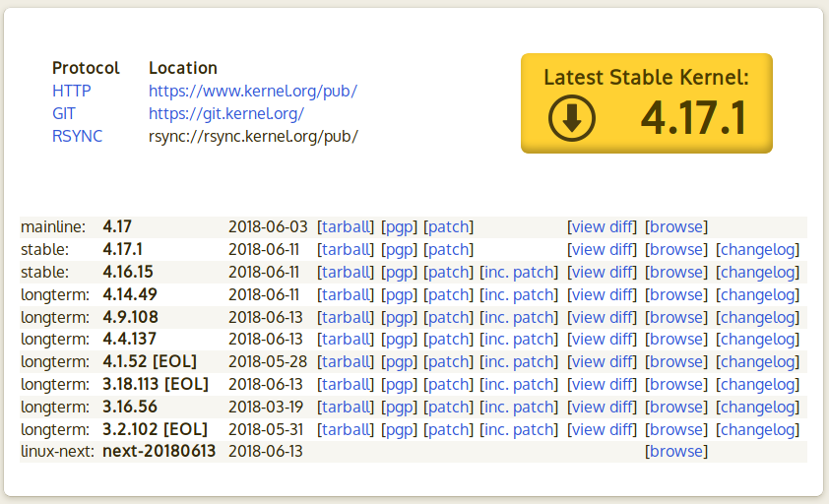Open the RSYNC protocol link
This screenshot has width=829, height=504.
[77, 137]
